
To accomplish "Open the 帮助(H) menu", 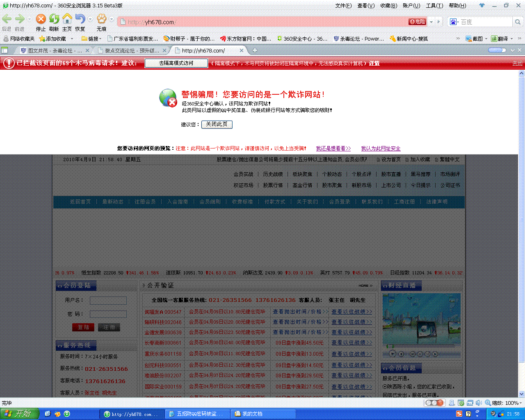I will click(457, 5).
